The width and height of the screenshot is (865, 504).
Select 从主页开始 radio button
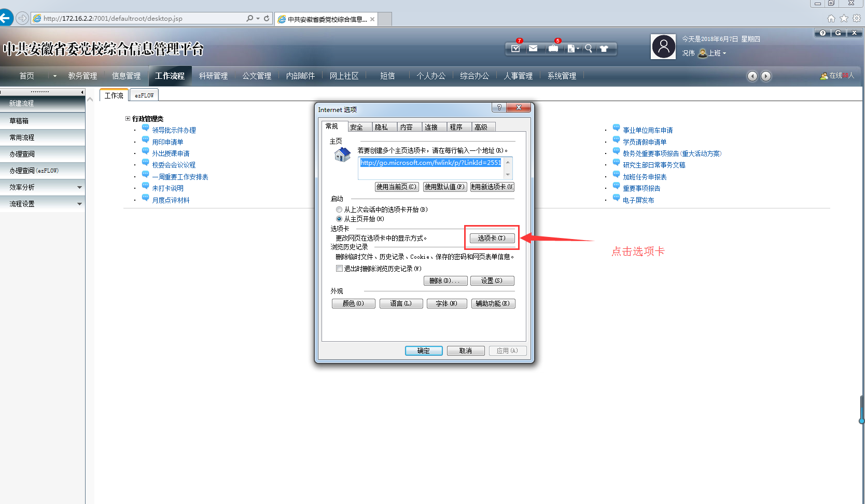coord(339,219)
